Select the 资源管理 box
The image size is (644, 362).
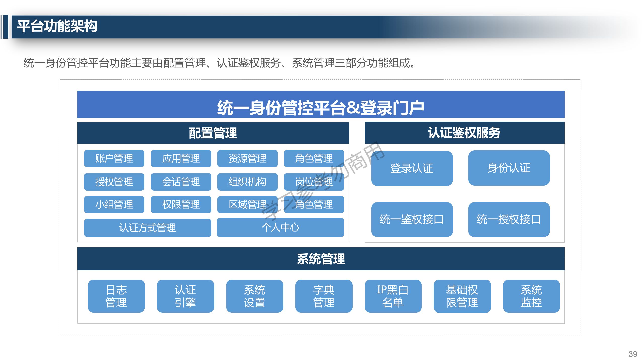(x=247, y=158)
